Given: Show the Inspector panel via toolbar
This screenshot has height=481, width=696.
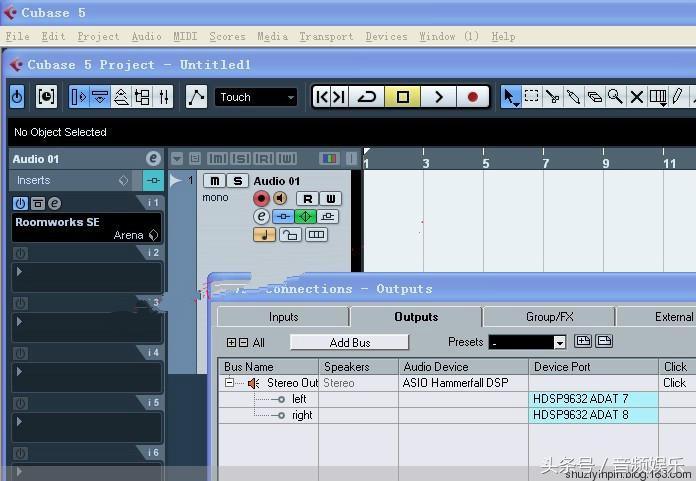Looking at the screenshot, I should pos(79,96).
